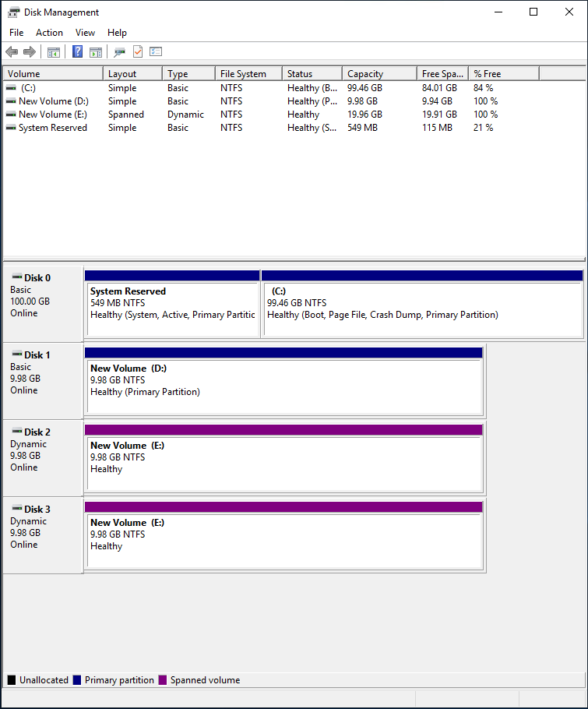Sort by the Type column header
The image size is (588, 709).
point(188,74)
